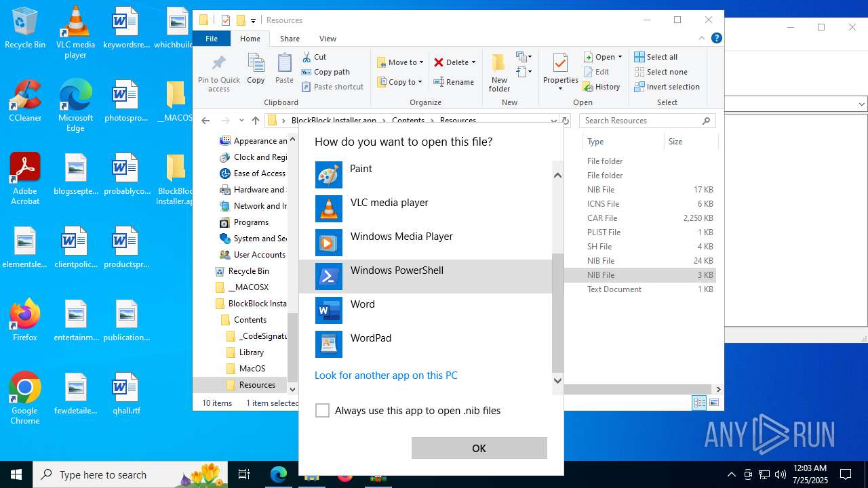Open the Quick Access Toolbar customize dropdown
Viewport: 868px width, 488px height.
[253, 20]
